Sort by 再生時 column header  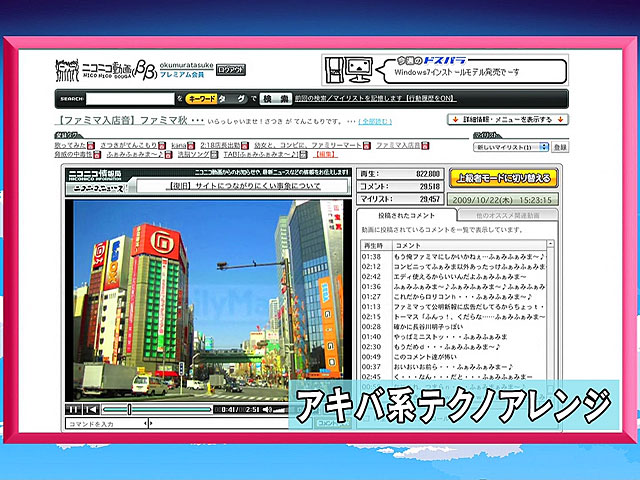click(x=376, y=245)
